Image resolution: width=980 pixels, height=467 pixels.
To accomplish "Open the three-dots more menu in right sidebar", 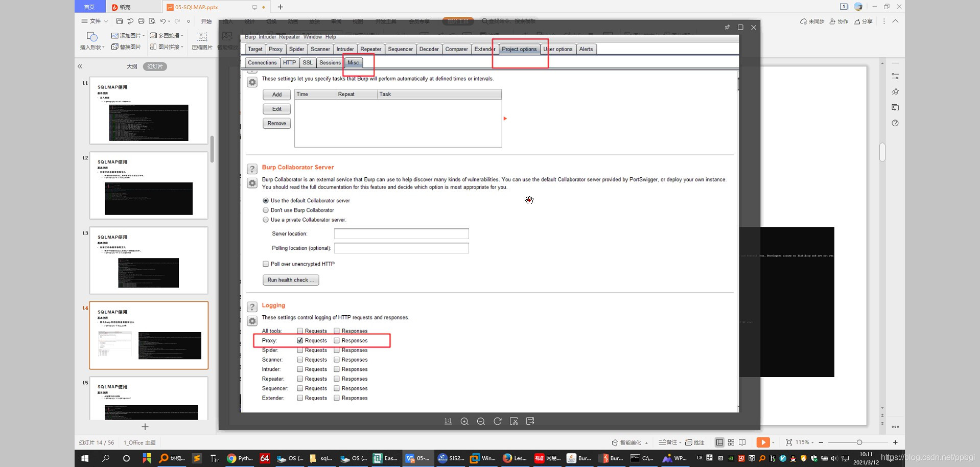I will [x=895, y=427].
